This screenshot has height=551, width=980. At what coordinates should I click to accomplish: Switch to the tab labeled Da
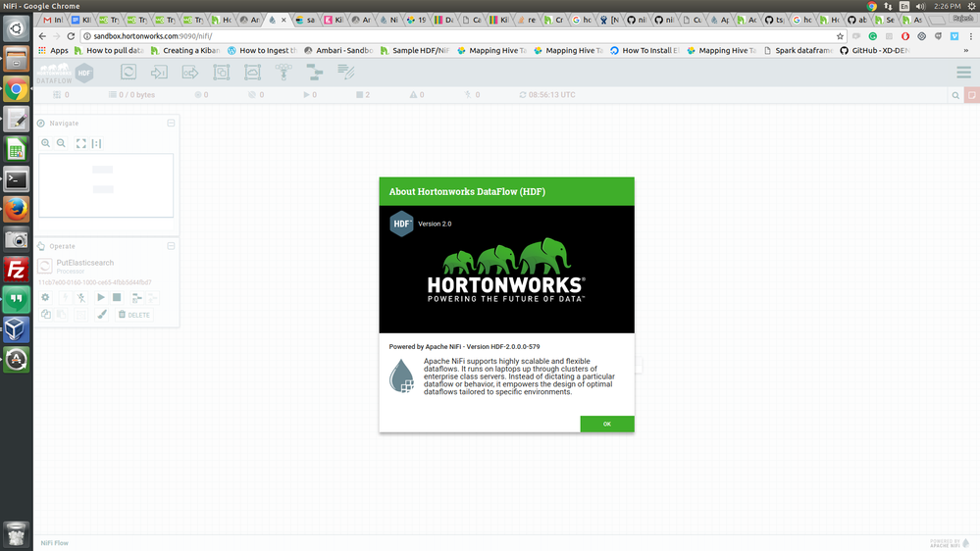[443, 20]
